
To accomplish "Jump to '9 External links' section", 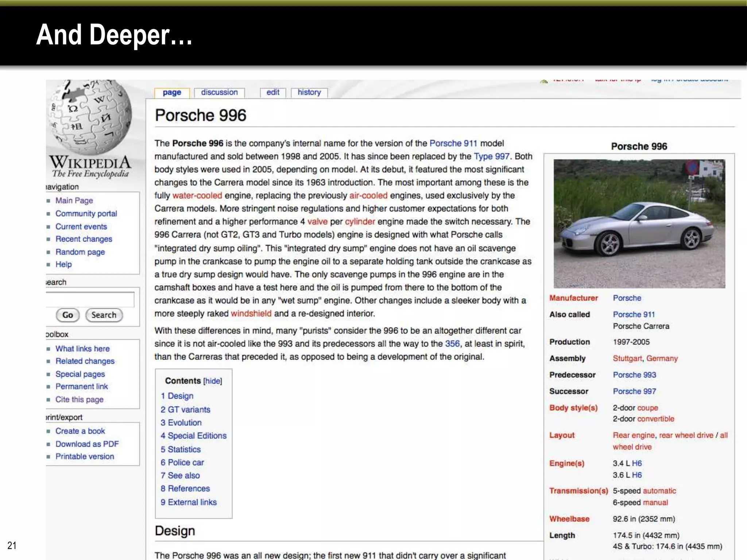I will pos(189,502).
